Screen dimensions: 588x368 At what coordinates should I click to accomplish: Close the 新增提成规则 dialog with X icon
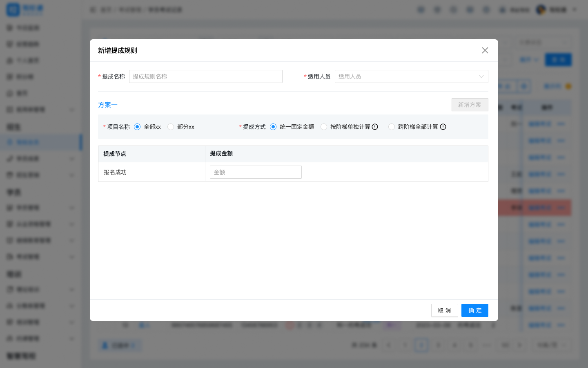(485, 50)
